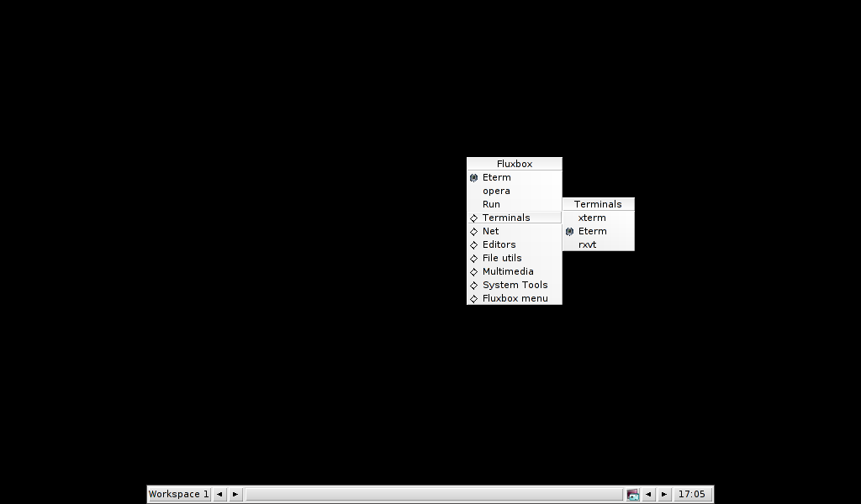Click the left arrow next to the clock
The image size is (861, 504).
648,495
